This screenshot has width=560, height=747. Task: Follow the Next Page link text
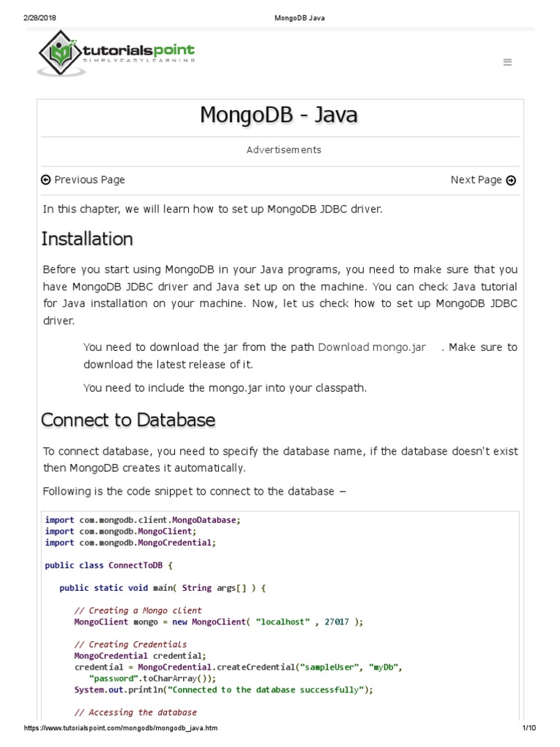pos(476,180)
